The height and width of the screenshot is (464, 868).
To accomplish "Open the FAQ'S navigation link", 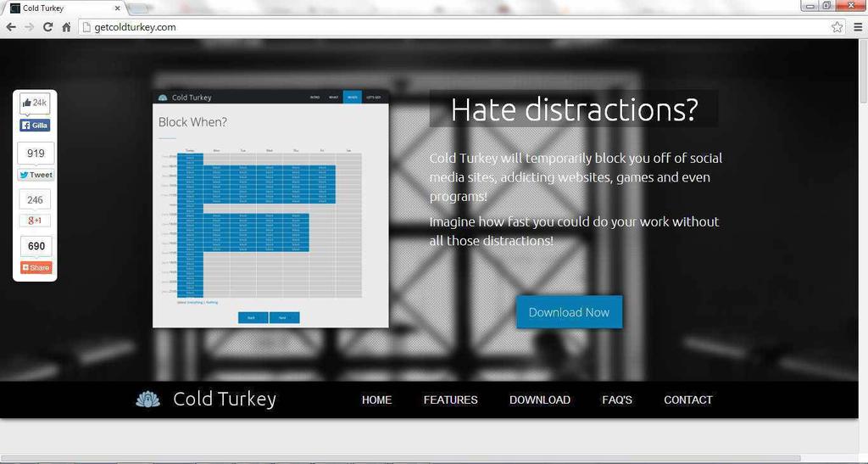I will point(617,400).
